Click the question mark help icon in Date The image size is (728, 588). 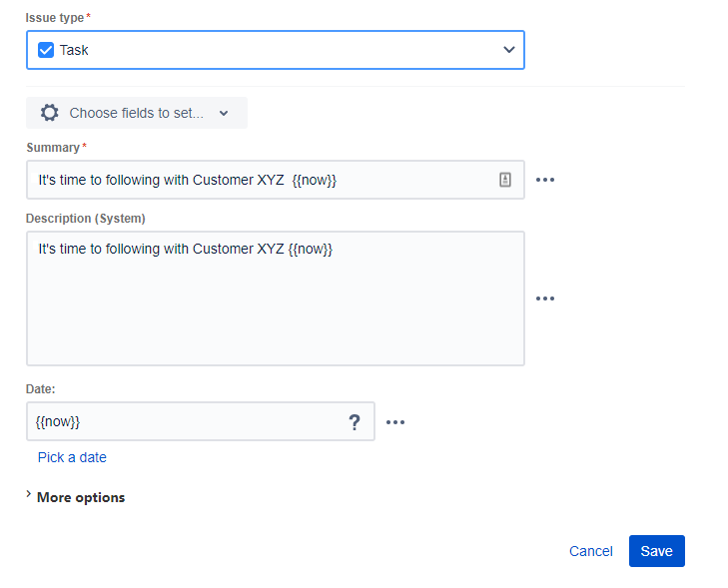pyautogui.click(x=354, y=422)
